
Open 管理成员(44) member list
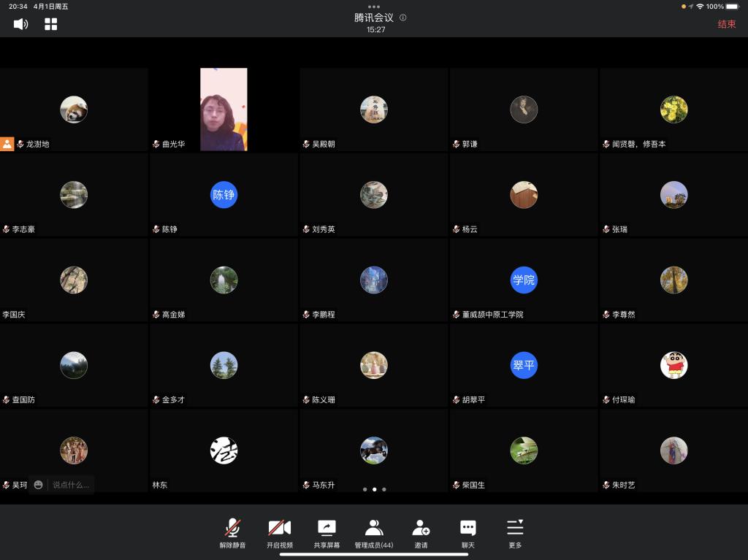(373, 533)
